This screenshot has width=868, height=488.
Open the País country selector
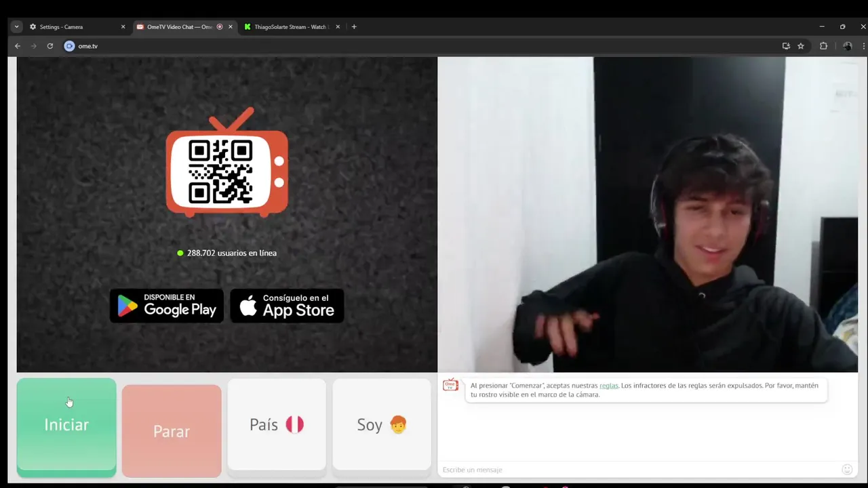[x=277, y=424]
